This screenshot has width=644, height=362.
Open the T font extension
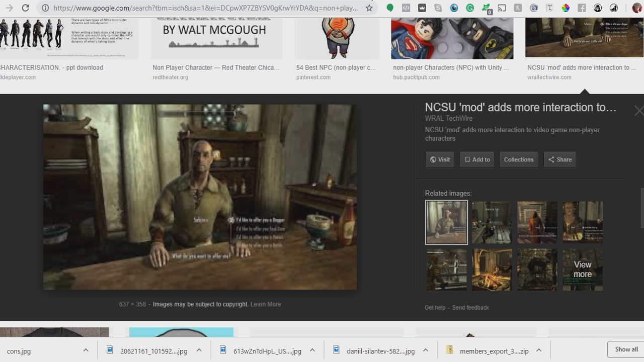click(x=550, y=8)
